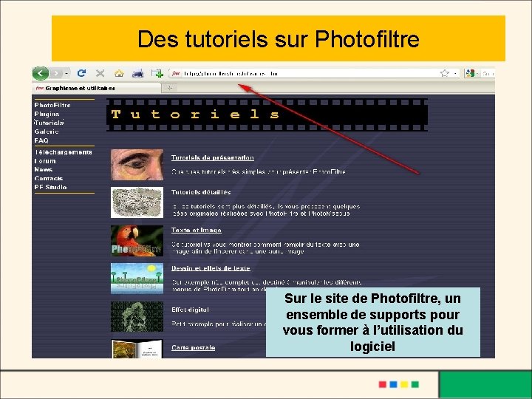Viewport: 532px width, 399px height.
Task: Bookmark the page with the star icon
Action: click(445, 73)
